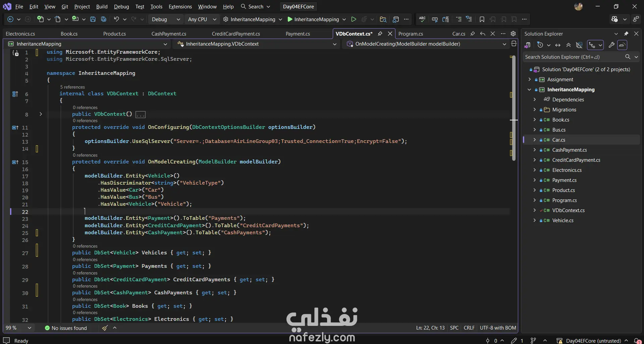This screenshot has width=644, height=344.
Task: Open the Git menu
Action: 65,7
